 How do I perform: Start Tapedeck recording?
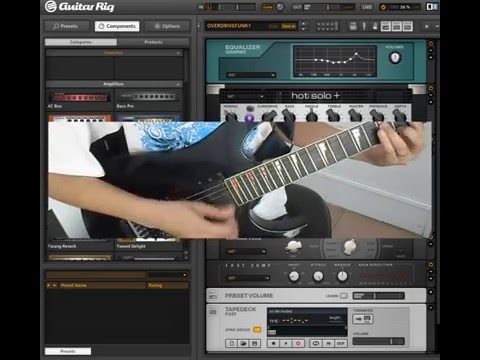pos(298,343)
